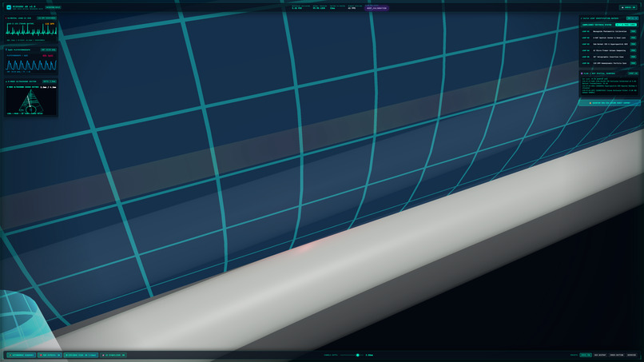Select the Overview preset button
Viewport: 644px width, 362px height.
click(x=632, y=355)
